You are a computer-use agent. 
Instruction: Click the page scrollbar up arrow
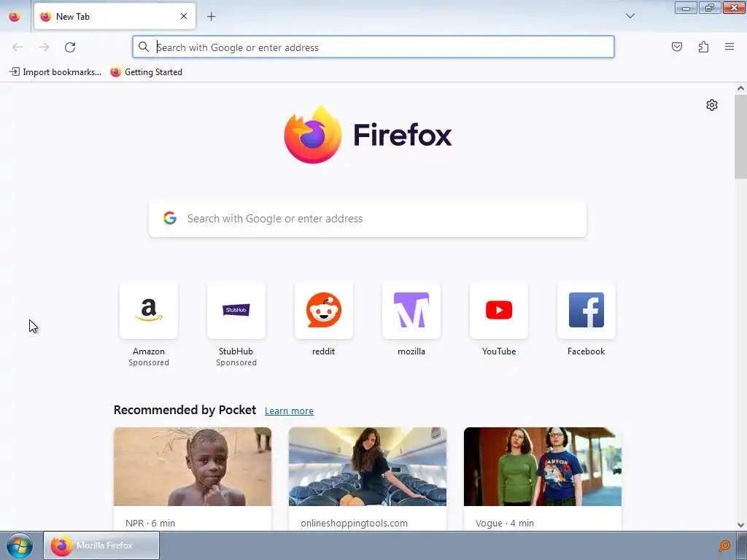point(740,88)
